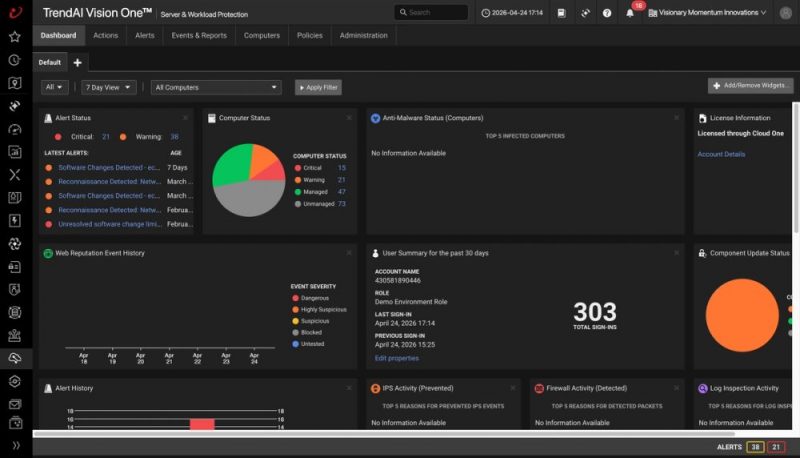Click Unmanaged count 73 in Computer Status

(341, 203)
